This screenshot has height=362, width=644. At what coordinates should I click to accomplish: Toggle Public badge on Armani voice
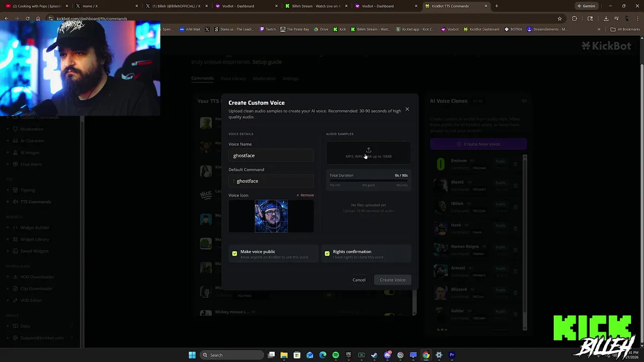[x=501, y=268]
